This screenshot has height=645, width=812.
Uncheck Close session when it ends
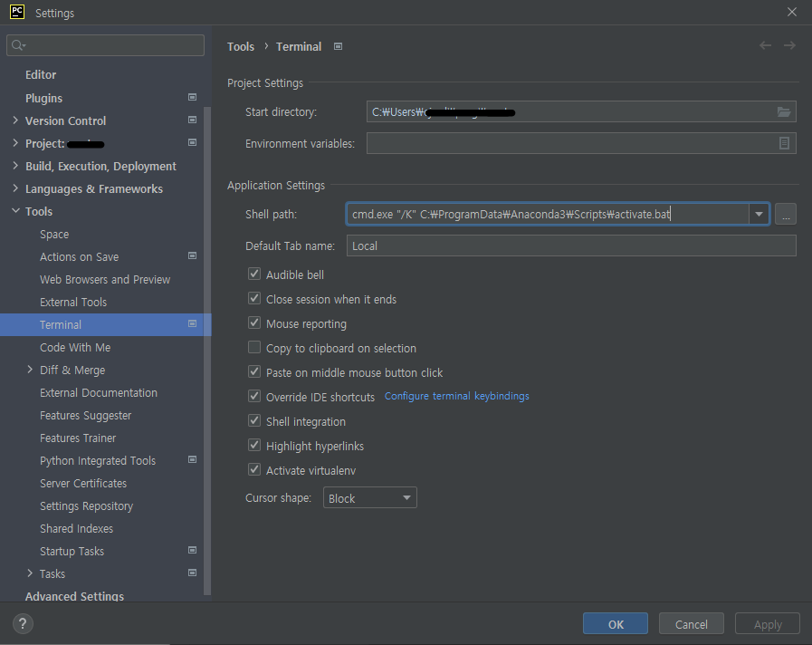pyautogui.click(x=254, y=298)
